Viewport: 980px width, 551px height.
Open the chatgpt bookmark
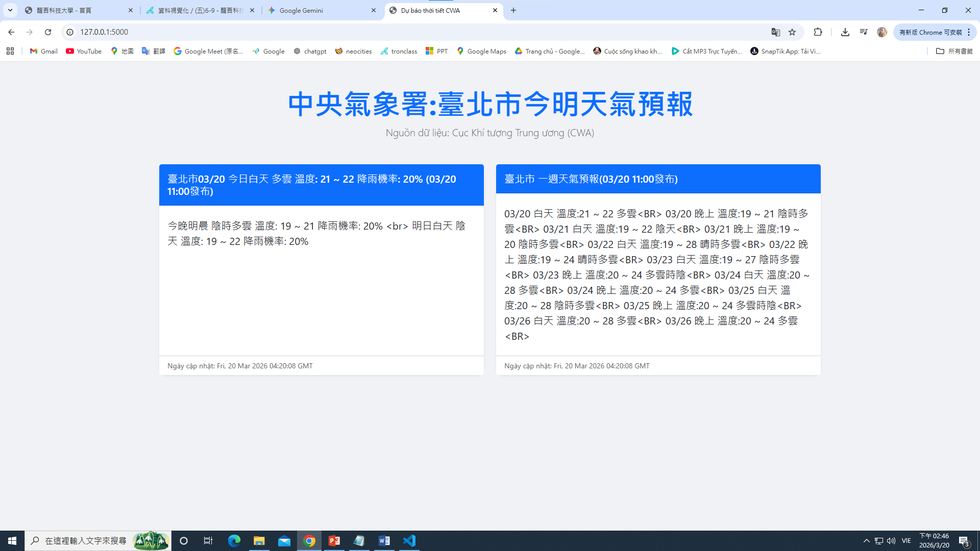pyautogui.click(x=310, y=51)
